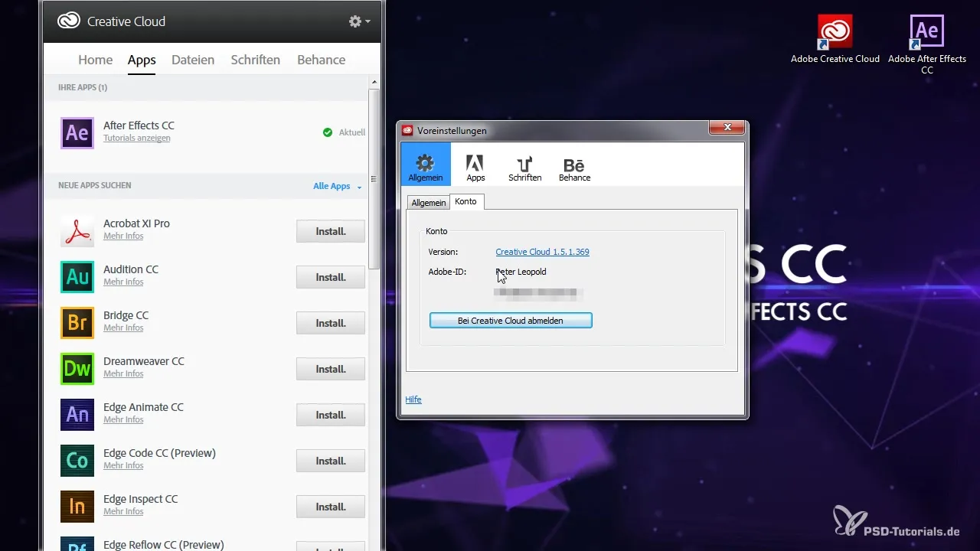Click the scrollbar up arrow in apps list

374,81
